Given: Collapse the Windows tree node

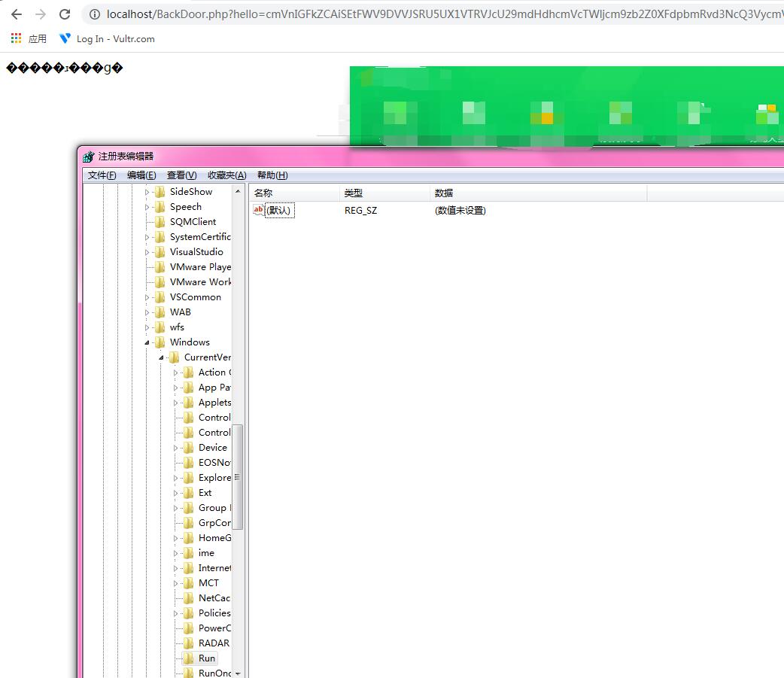Looking at the screenshot, I should (x=147, y=342).
